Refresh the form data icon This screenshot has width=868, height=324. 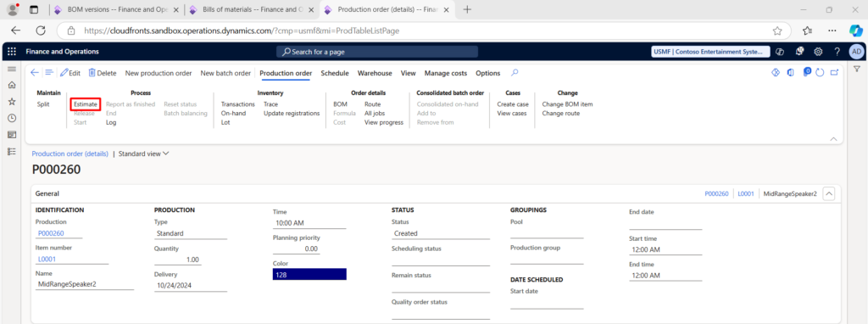821,73
